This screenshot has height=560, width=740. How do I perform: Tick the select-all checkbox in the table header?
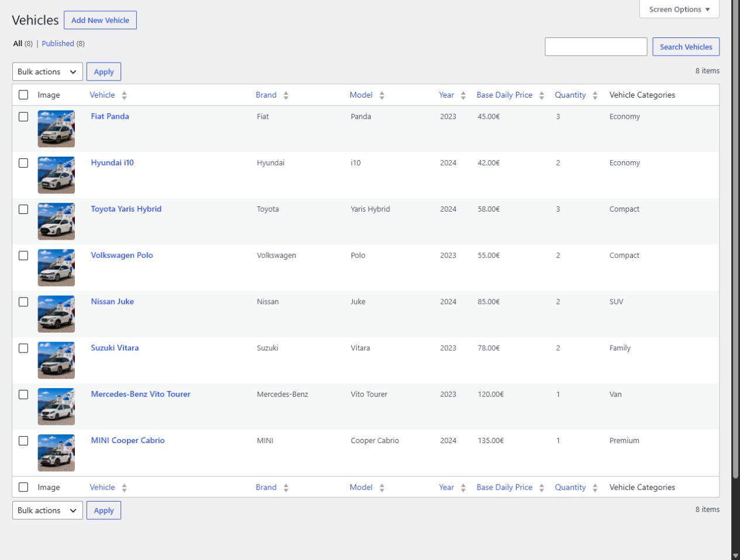coord(23,95)
